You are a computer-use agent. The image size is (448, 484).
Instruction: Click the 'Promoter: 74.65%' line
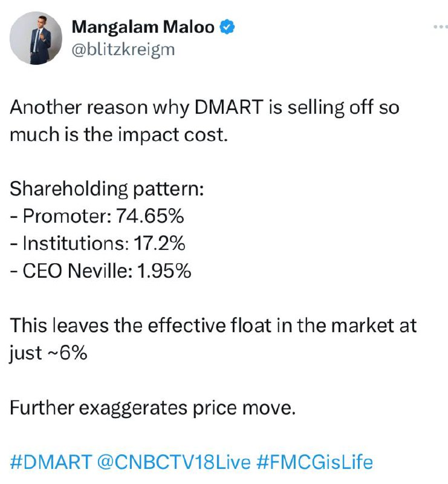tap(97, 216)
